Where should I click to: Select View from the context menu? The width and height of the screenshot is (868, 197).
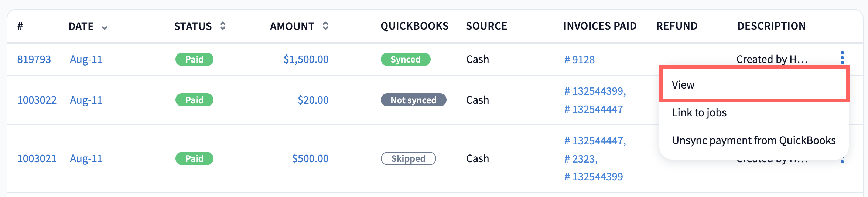coord(683,85)
